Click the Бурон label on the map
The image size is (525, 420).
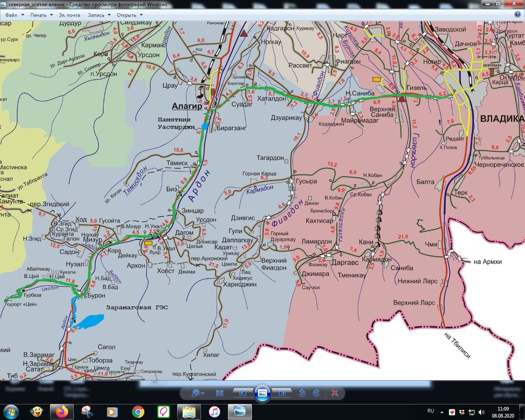96,295
